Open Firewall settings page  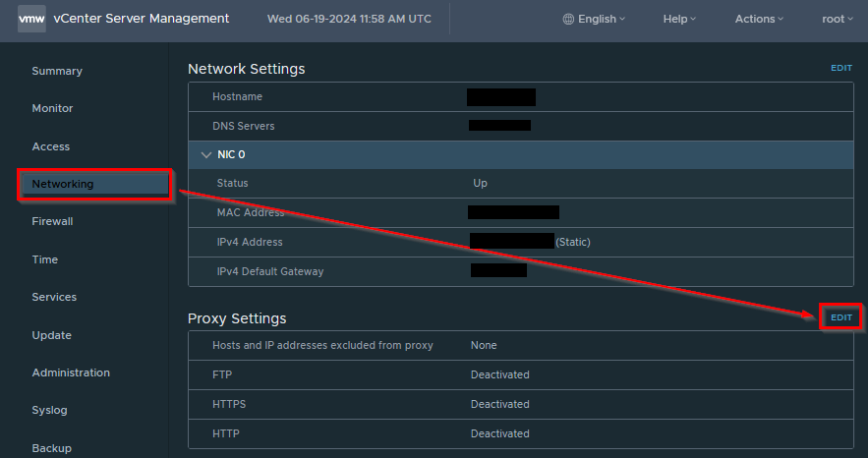tap(52, 221)
